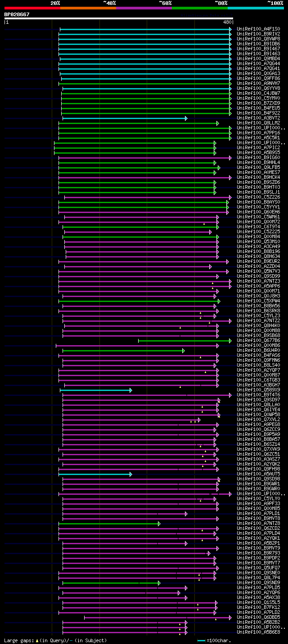The height and width of the screenshot is (644, 288).
Task: Select the UniRef100_B9R793 label
Action: tap(258, 553)
